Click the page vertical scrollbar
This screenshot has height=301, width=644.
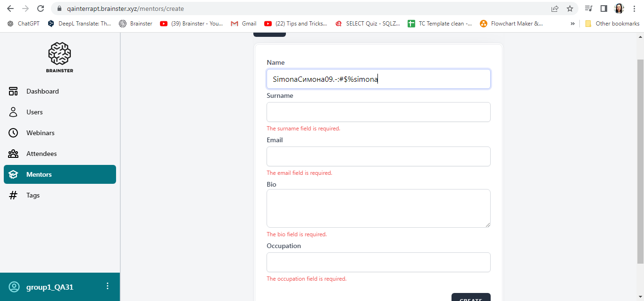coord(640,161)
